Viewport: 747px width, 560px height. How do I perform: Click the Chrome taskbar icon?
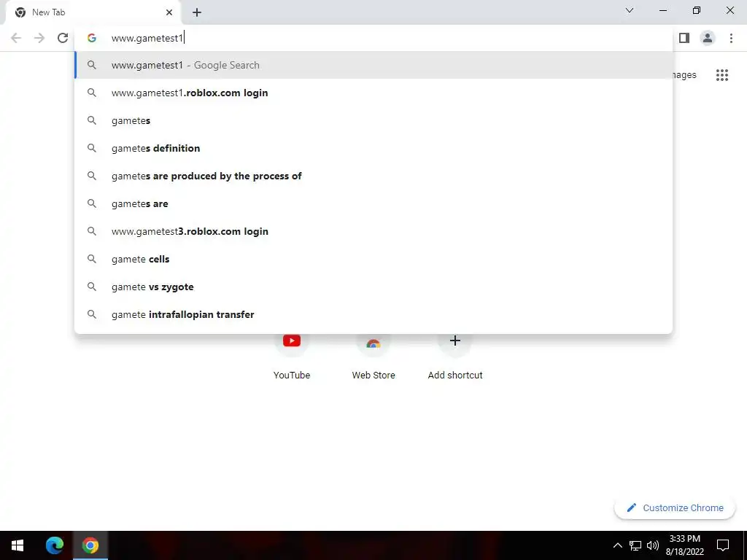coord(90,545)
